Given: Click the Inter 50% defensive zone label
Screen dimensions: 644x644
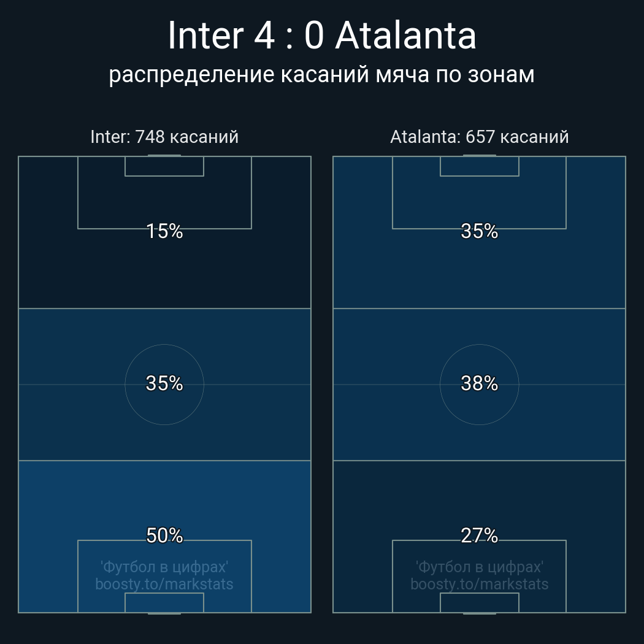Looking at the screenshot, I should (164, 535).
